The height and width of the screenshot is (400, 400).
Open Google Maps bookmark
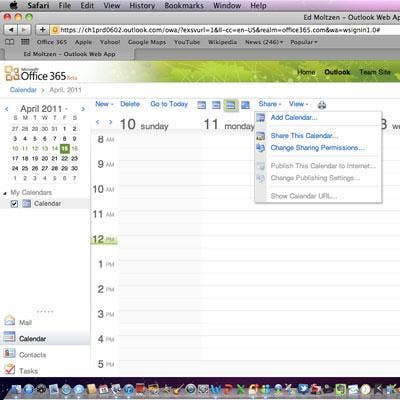point(147,42)
